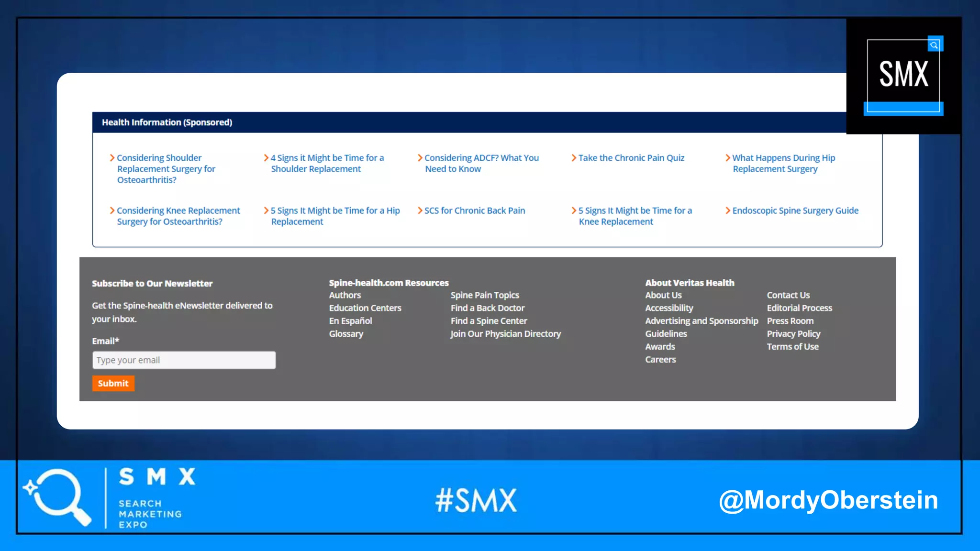Click the chevron next to SCS for Chronic Back Pain
This screenshot has height=551, width=980.
click(420, 210)
